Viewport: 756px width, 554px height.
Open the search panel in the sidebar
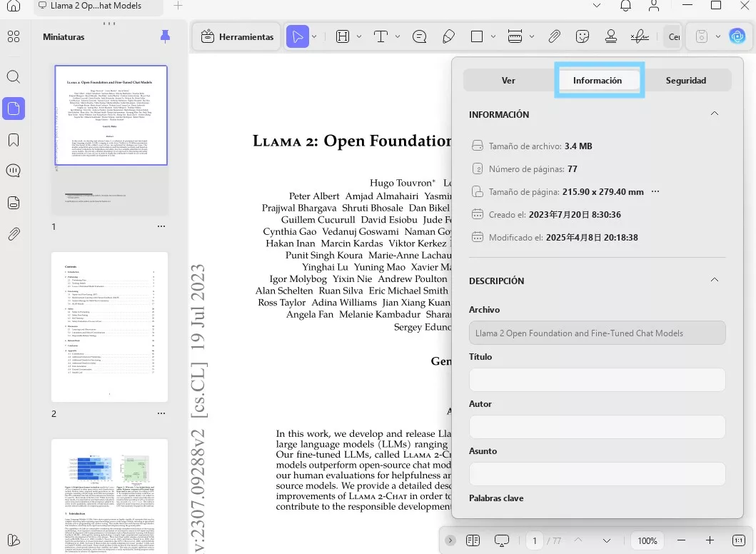14,77
